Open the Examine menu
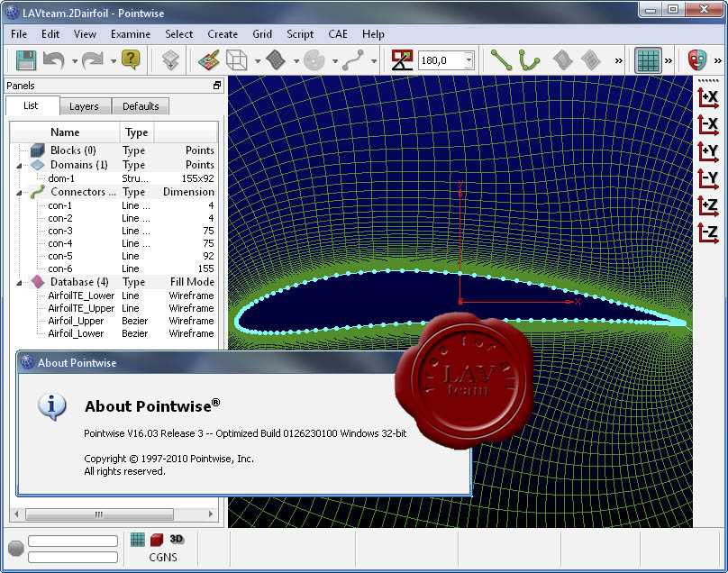 (x=131, y=34)
